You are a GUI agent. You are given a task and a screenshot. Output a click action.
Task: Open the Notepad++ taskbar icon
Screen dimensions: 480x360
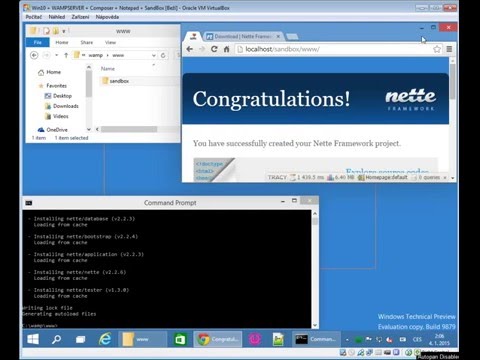(278, 339)
